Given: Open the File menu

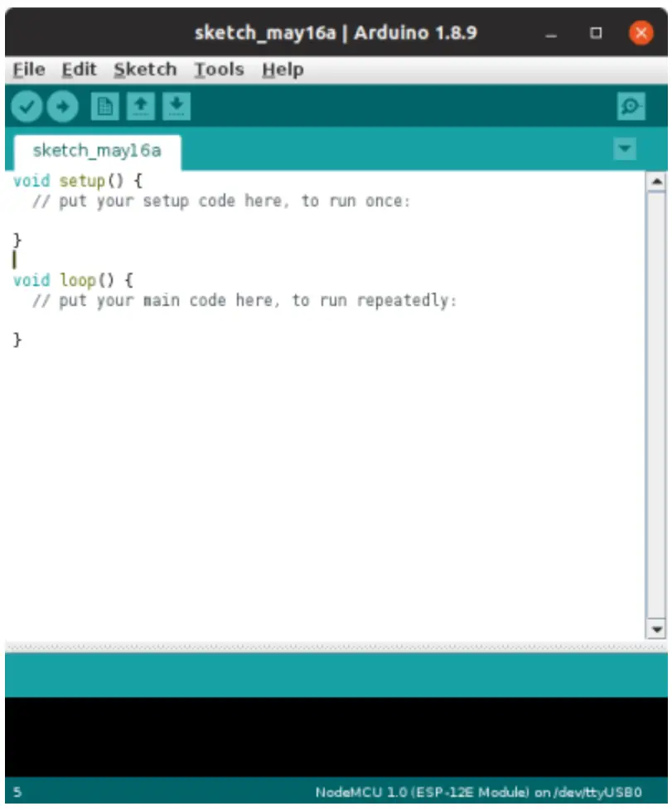Looking at the screenshot, I should [29, 70].
